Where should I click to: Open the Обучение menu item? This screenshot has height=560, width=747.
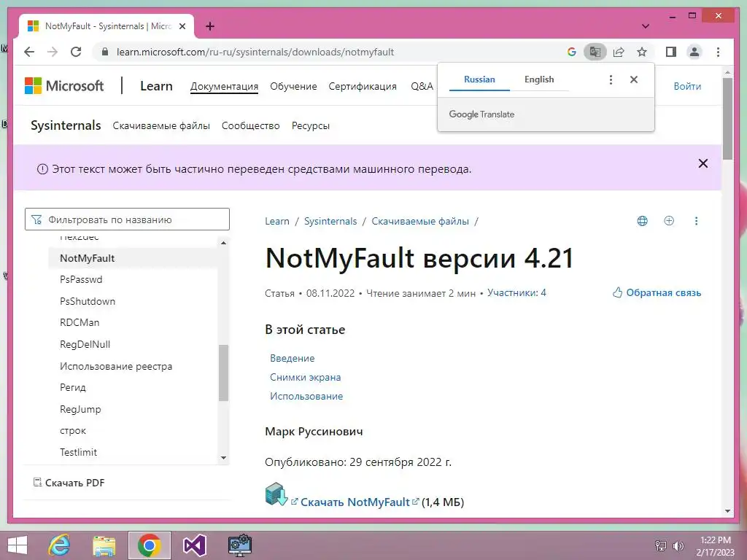(293, 86)
